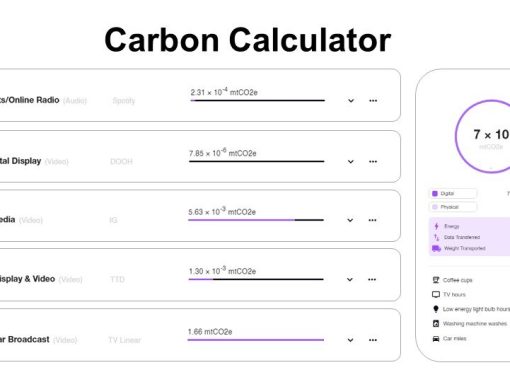Screen dimensions: 510x382
Task: Click the Washing machine washes icon
Action: pos(436,323)
